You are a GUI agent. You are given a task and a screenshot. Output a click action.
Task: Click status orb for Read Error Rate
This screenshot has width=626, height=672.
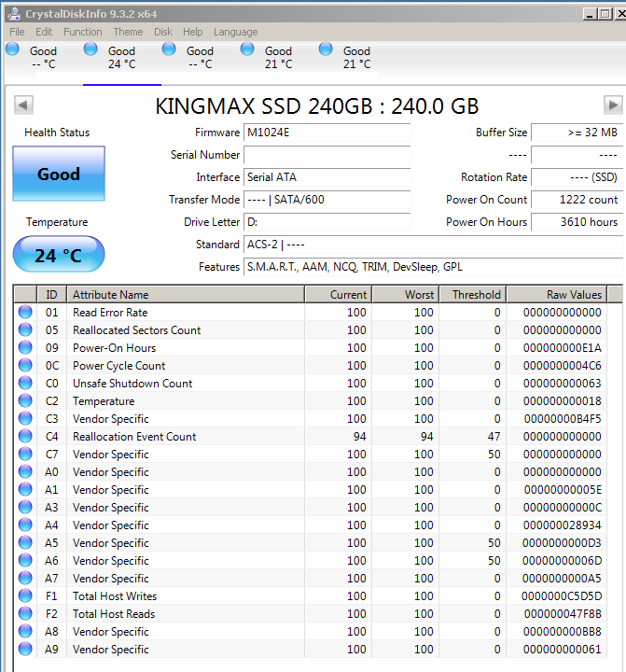pos(25,312)
